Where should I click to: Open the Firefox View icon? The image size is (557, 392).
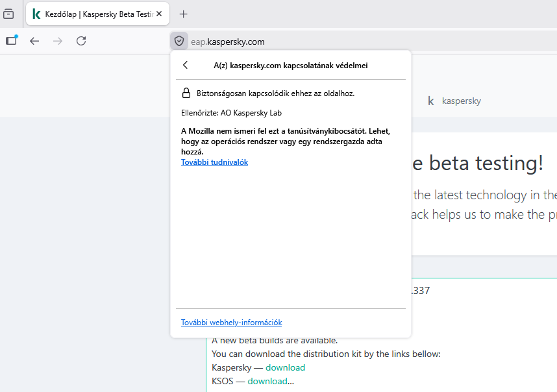pyautogui.click(x=8, y=14)
